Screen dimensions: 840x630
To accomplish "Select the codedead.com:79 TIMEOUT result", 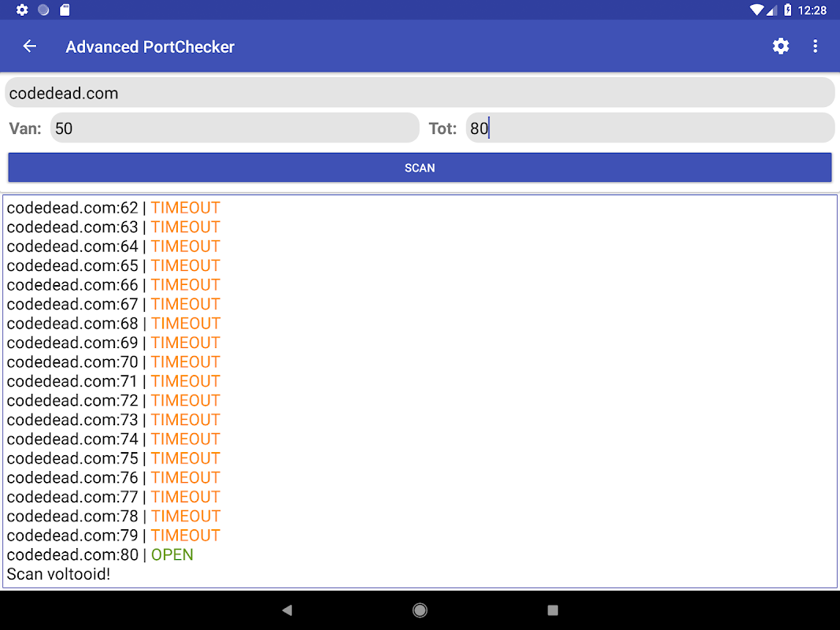I will click(113, 535).
